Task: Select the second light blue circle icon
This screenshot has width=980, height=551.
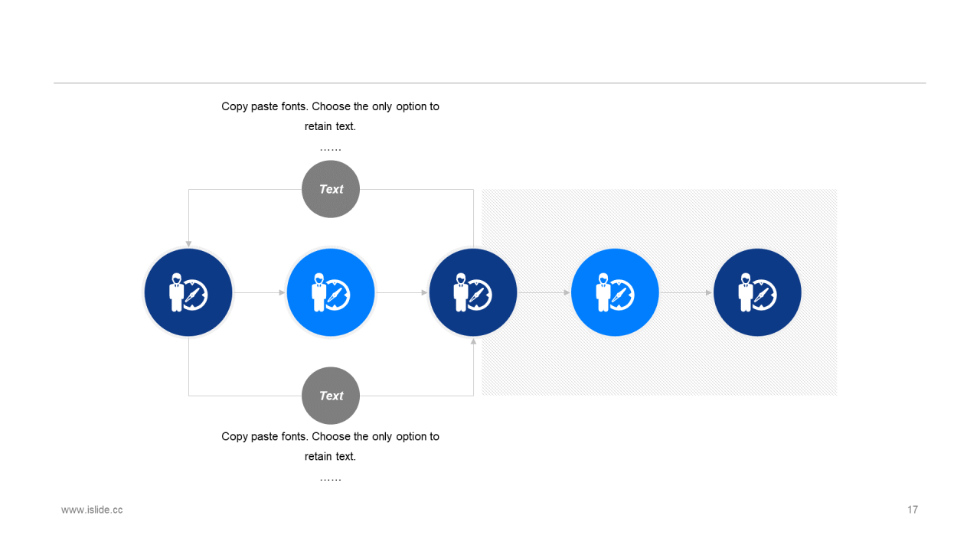Action: 331,292
